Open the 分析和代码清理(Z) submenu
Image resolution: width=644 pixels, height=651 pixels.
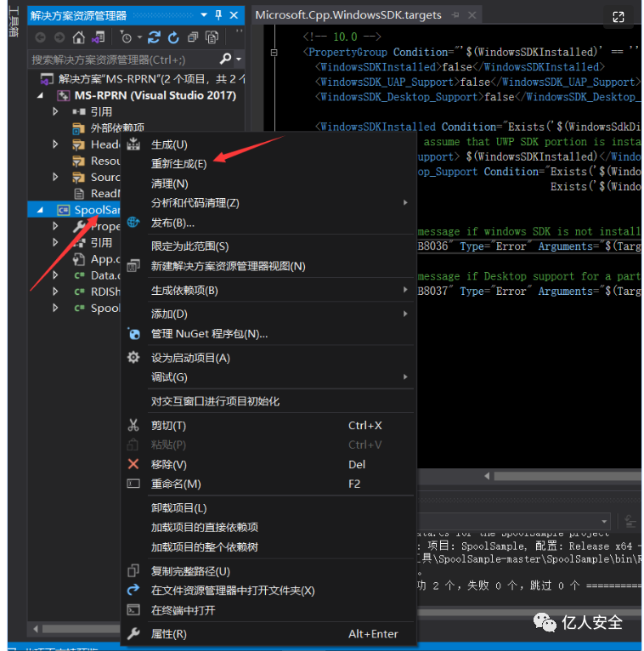tap(268, 203)
